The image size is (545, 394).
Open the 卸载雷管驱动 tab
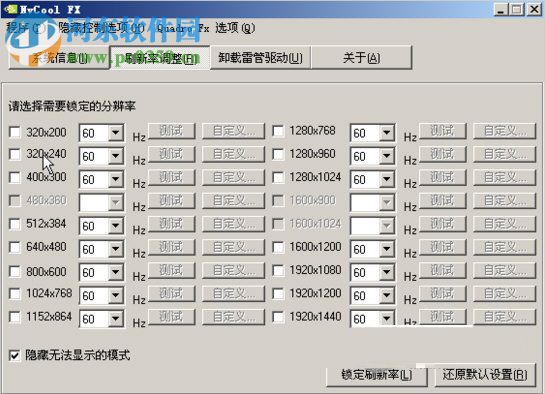(260, 58)
